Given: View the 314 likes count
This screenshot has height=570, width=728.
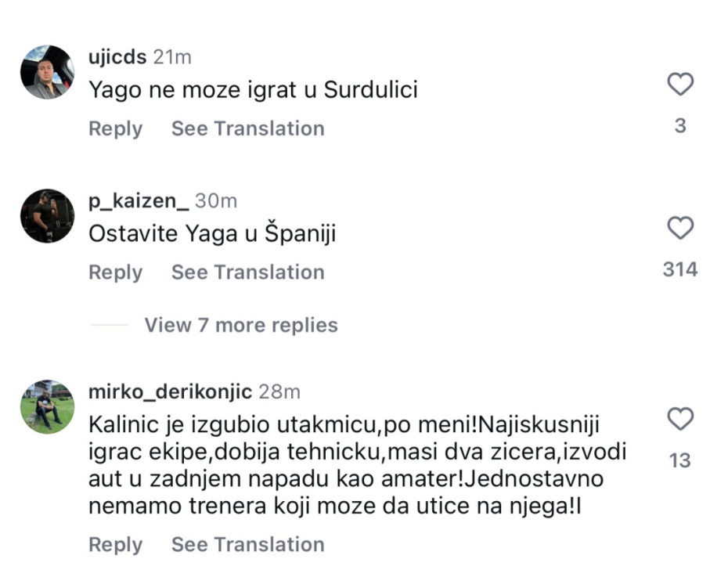Looking at the screenshot, I should click(x=679, y=270).
